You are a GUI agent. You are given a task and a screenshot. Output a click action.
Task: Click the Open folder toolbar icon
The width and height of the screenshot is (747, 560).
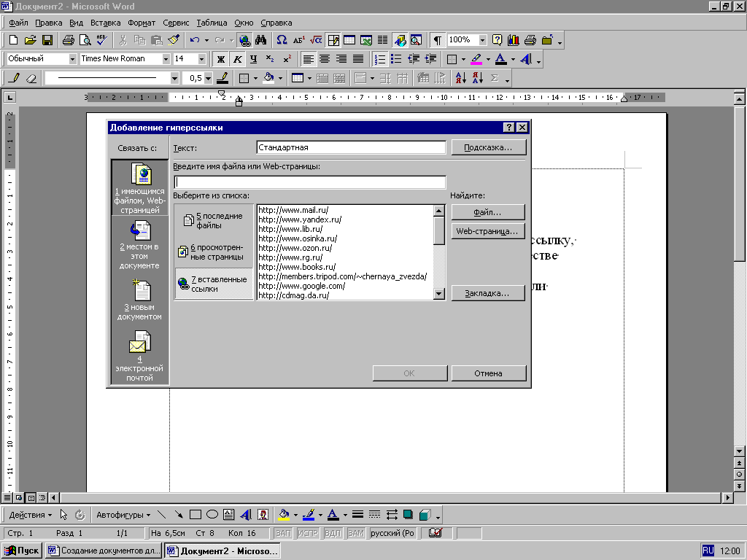30,40
